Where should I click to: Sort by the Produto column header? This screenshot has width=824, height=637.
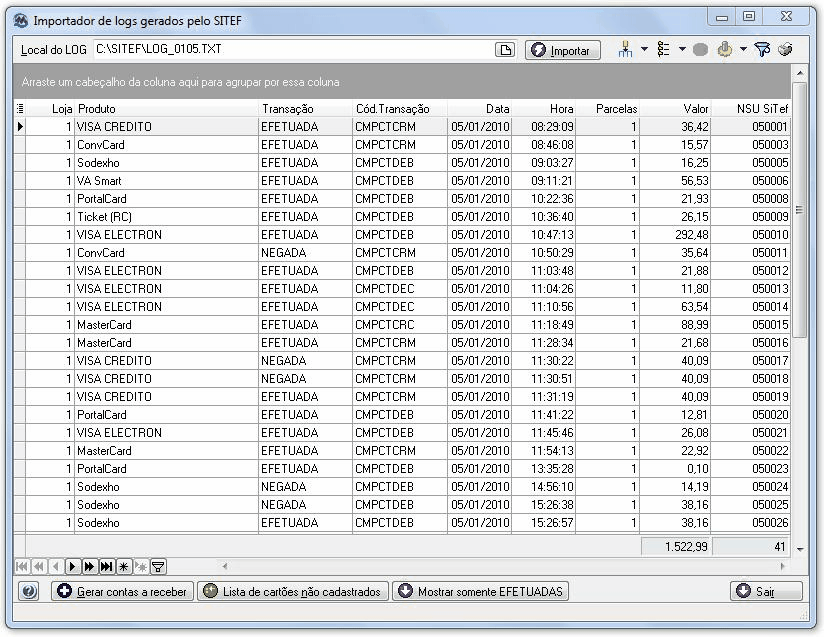pos(166,109)
